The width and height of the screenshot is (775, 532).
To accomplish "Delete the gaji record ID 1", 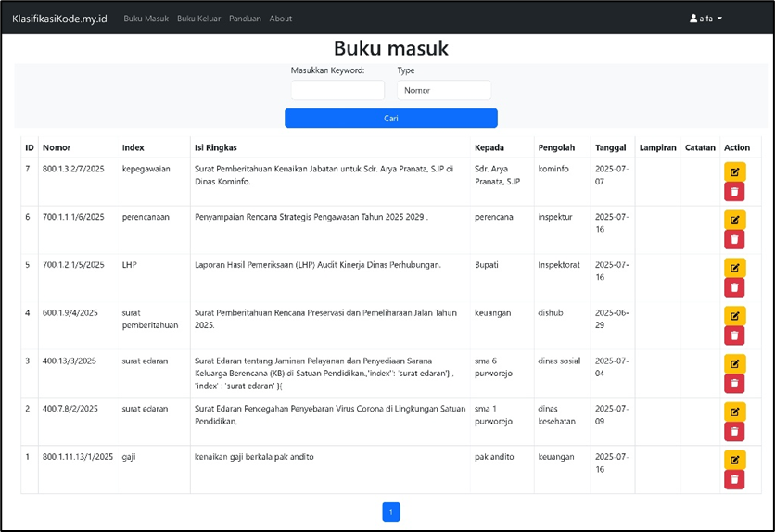I will pyautogui.click(x=734, y=479).
